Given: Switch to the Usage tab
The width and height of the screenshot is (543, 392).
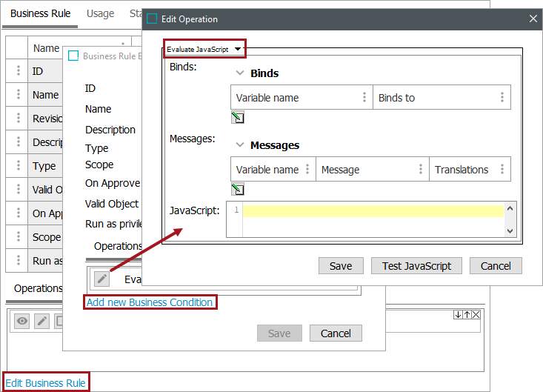Looking at the screenshot, I should pyautogui.click(x=101, y=13).
